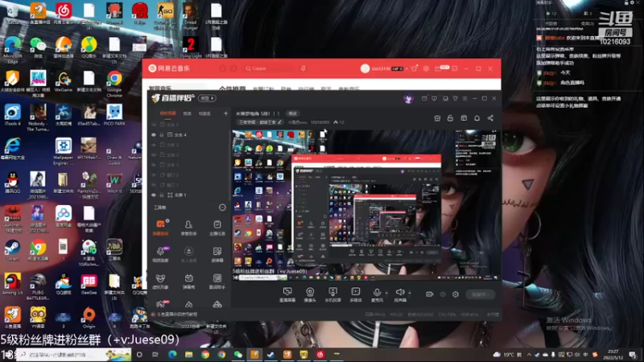Select the 文本 4 layer row

[190, 134]
